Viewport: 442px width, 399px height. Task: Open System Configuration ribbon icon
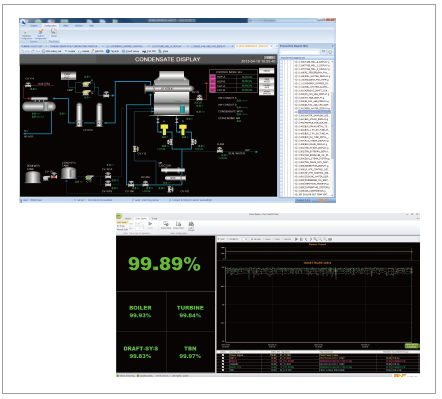click(x=40, y=34)
